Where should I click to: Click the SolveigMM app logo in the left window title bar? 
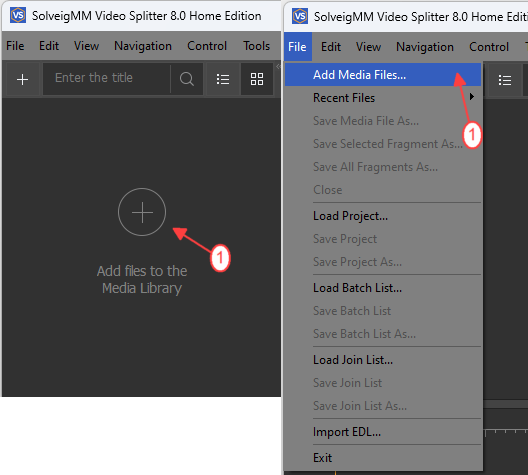[x=18, y=15]
